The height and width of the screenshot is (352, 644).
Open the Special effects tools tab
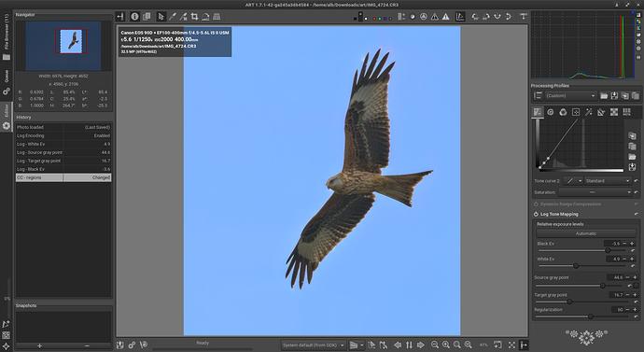click(x=589, y=112)
